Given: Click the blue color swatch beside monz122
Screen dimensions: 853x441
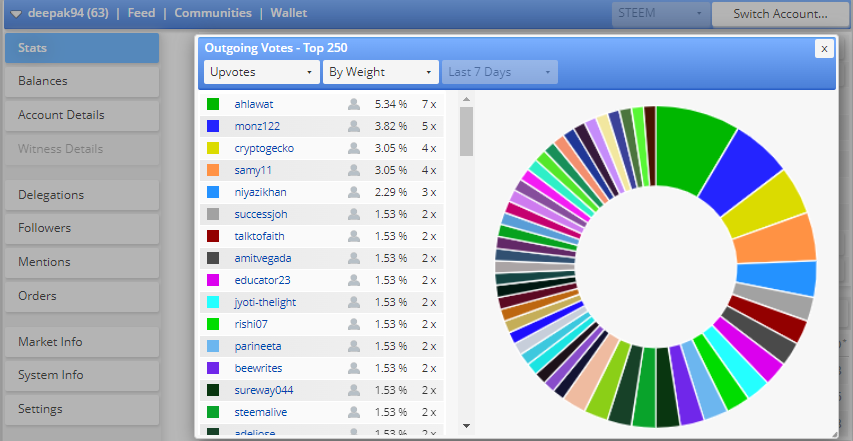Looking at the screenshot, I should point(213,126).
